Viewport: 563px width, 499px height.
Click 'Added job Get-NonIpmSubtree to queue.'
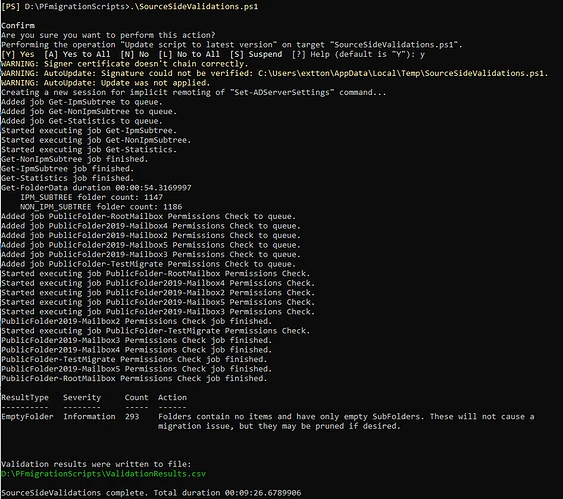[89, 111]
